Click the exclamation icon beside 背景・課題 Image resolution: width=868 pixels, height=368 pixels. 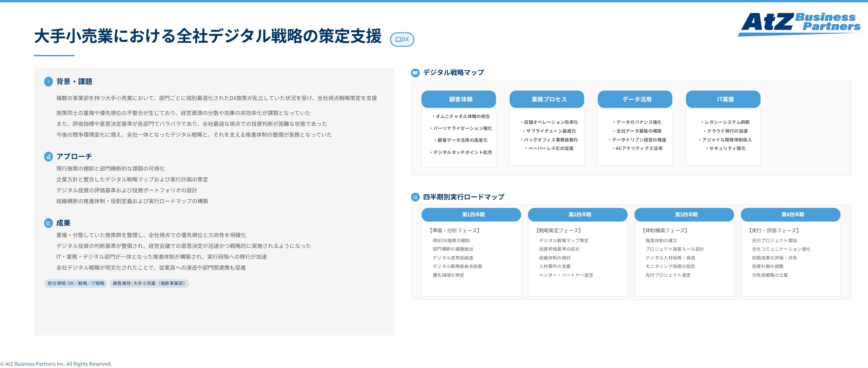(x=48, y=81)
